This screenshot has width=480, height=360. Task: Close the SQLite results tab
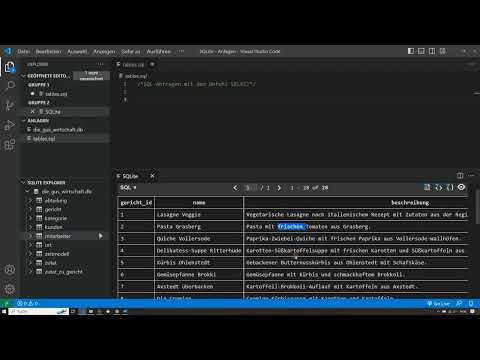(152, 176)
